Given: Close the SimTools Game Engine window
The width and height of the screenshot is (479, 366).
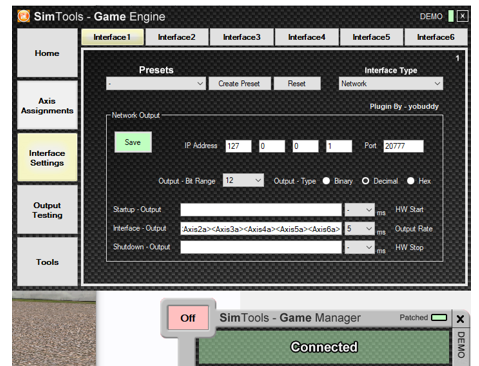Looking at the screenshot, I should [462, 16].
